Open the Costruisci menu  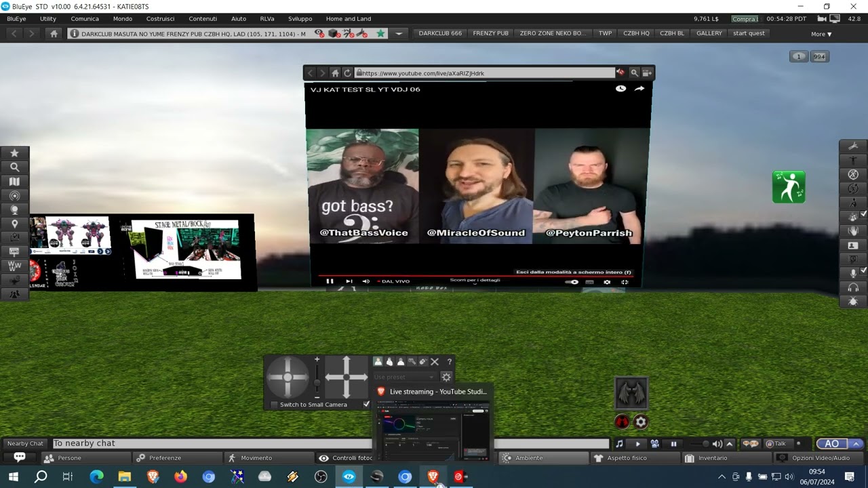click(161, 19)
